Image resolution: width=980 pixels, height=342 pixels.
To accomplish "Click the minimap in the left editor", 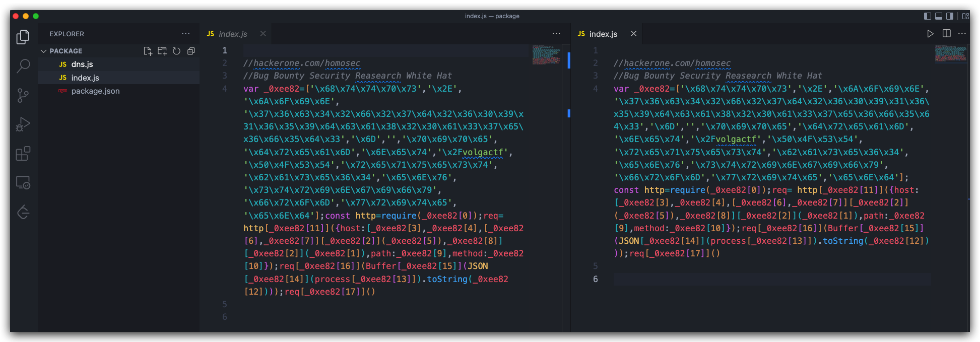I will [x=546, y=54].
